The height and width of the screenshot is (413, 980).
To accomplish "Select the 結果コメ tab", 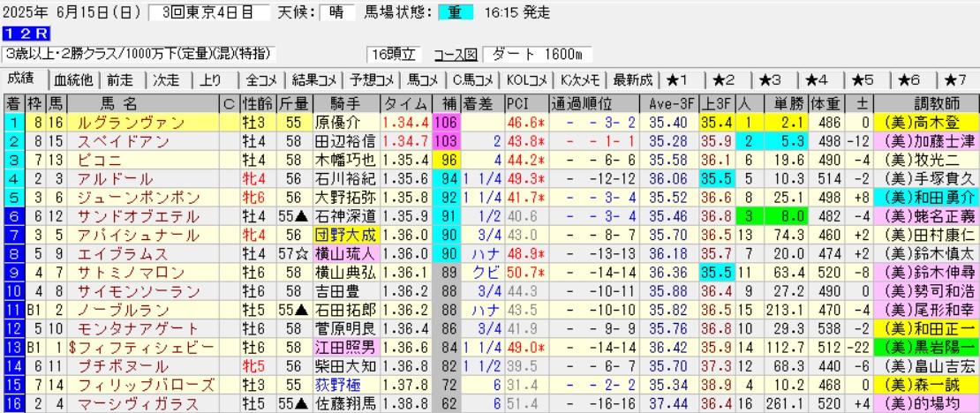I will pos(315,80).
